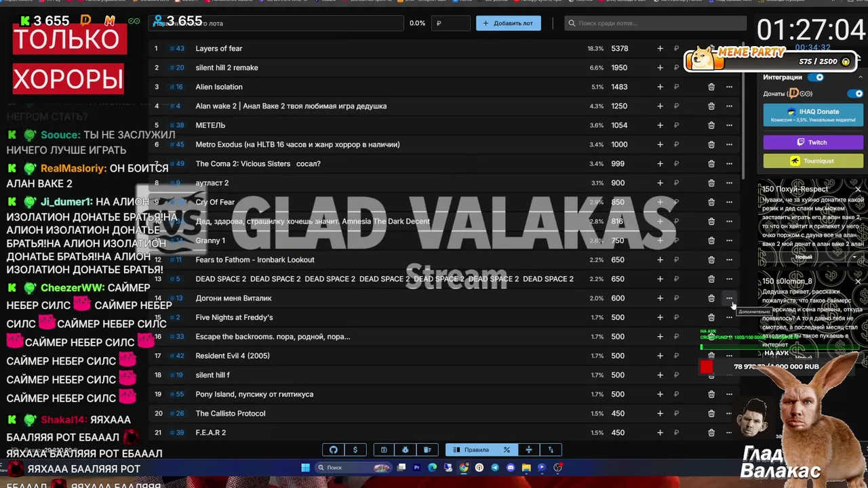Select the Layers of fear lot name
Image resolution: width=868 pixels, height=488 pixels.
219,48
